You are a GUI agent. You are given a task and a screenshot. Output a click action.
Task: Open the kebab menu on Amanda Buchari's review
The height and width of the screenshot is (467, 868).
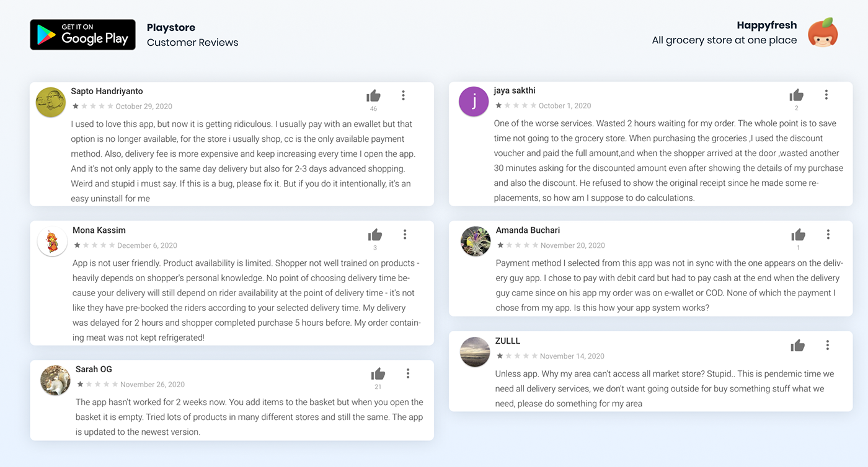pos(828,234)
